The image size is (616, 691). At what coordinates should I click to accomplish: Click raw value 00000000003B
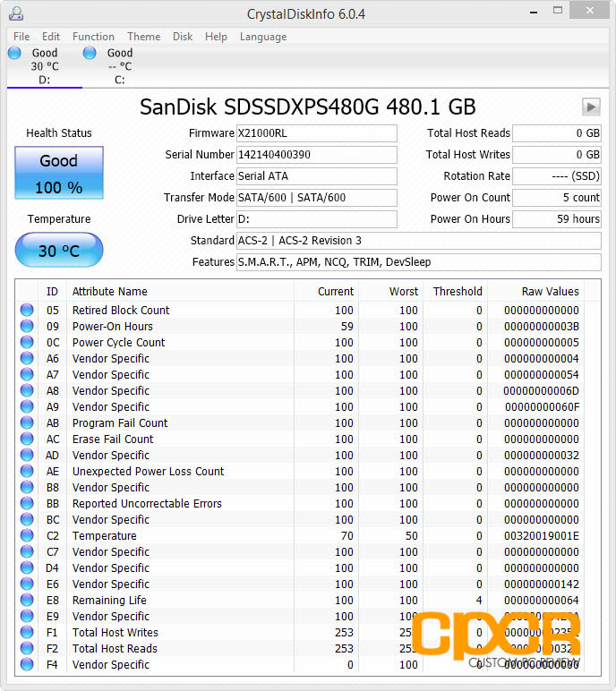point(542,327)
